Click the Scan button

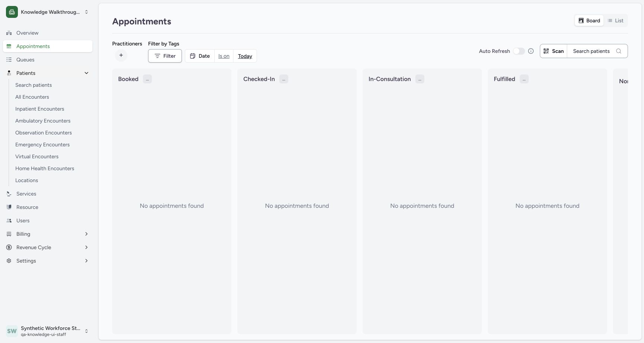point(553,51)
